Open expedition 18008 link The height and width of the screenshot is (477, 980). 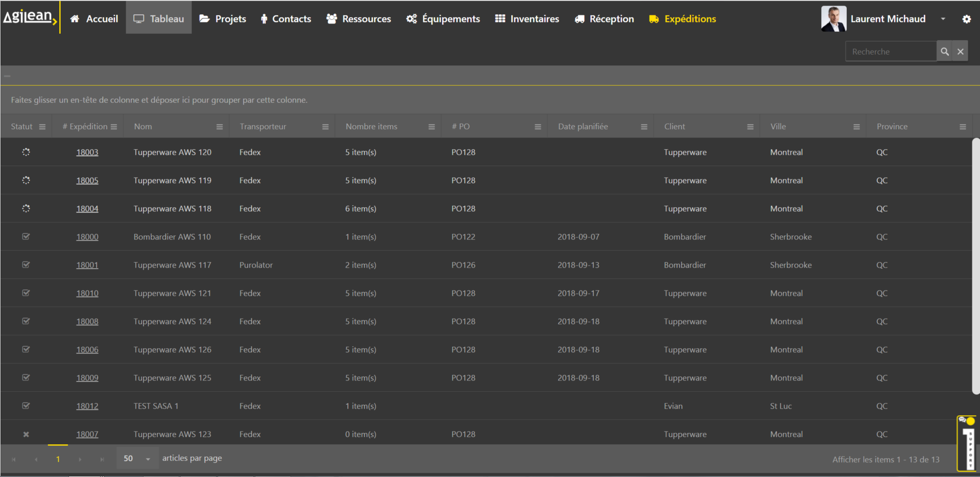pyautogui.click(x=87, y=321)
